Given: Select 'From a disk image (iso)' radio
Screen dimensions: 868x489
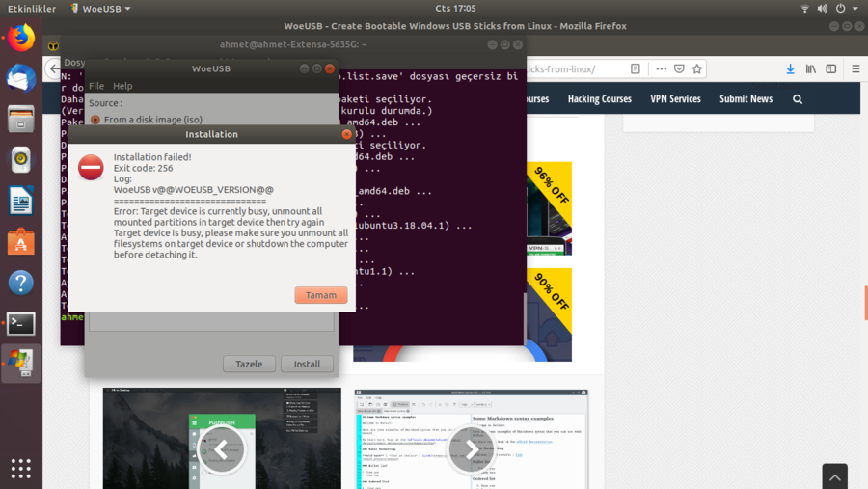Looking at the screenshot, I should (x=95, y=120).
